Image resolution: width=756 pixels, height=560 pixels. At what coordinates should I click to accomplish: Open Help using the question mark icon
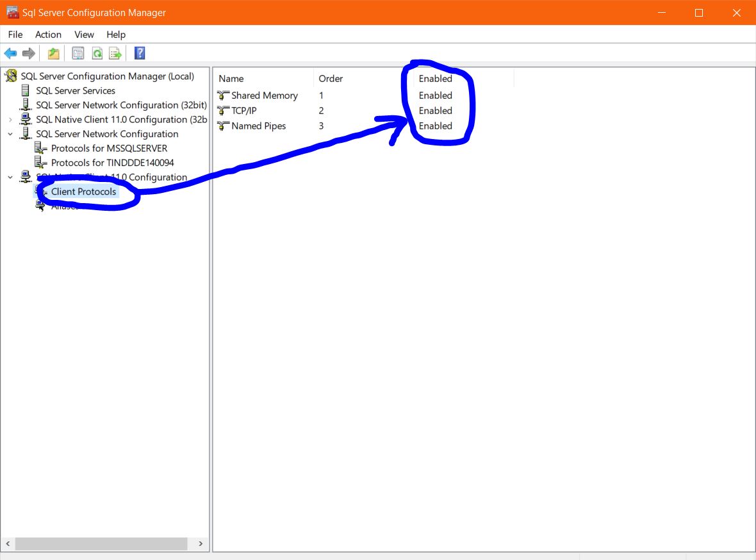(x=140, y=54)
